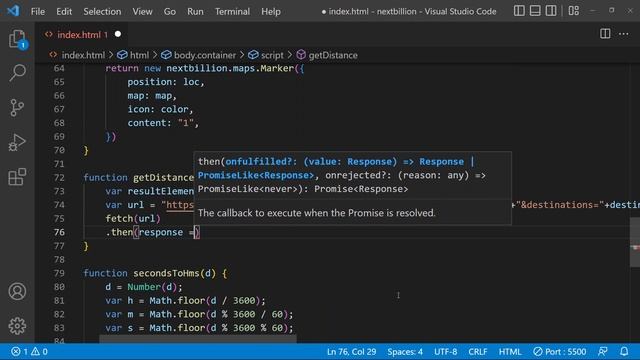Open the editor More Actions ellipsis
Screen dimensions: 640x360
(623, 34)
